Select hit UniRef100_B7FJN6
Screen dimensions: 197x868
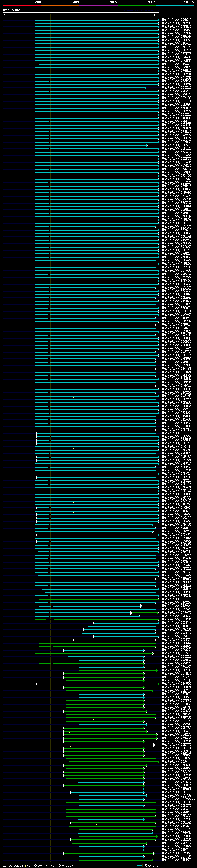pos(177,450)
